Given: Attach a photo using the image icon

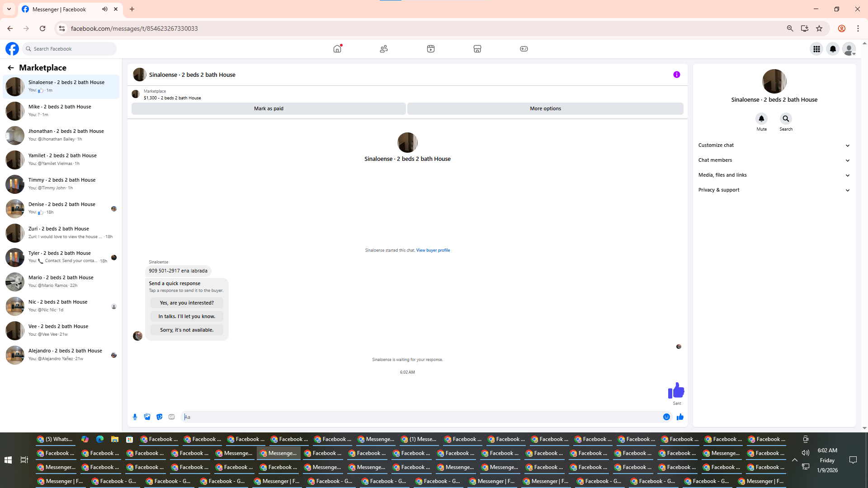Looking at the screenshot, I should pyautogui.click(x=147, y=417).
